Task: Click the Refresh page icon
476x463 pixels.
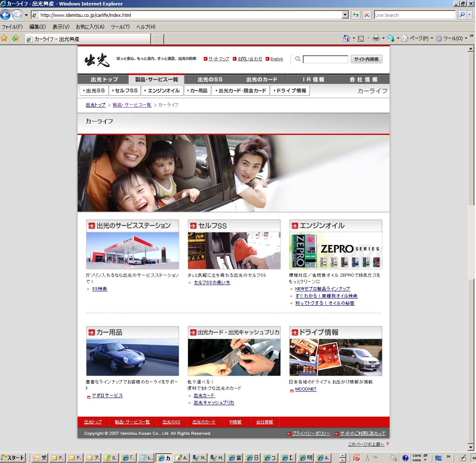Action: point(355,15)
